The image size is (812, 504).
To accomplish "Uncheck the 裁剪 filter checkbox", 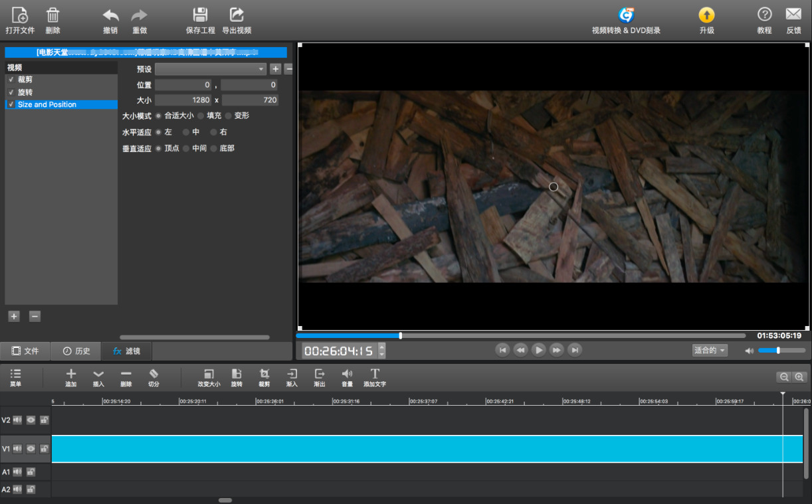I will tap(11, 80).
